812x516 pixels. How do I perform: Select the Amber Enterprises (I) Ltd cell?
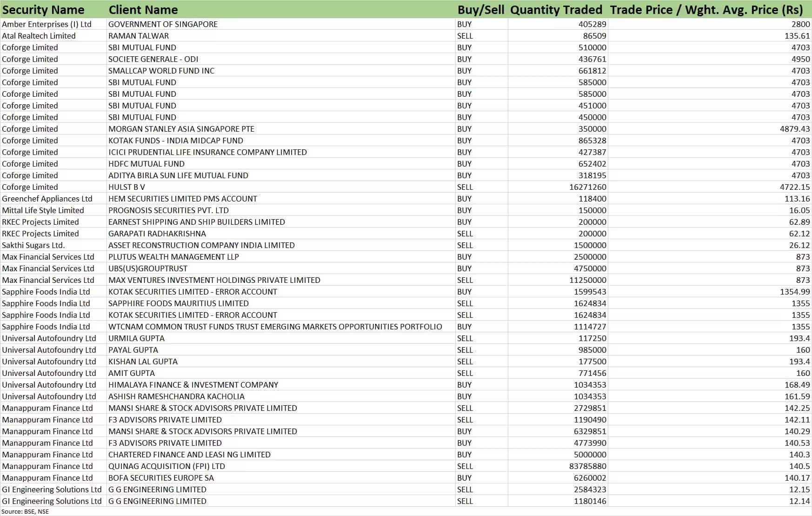pos(47,24)
